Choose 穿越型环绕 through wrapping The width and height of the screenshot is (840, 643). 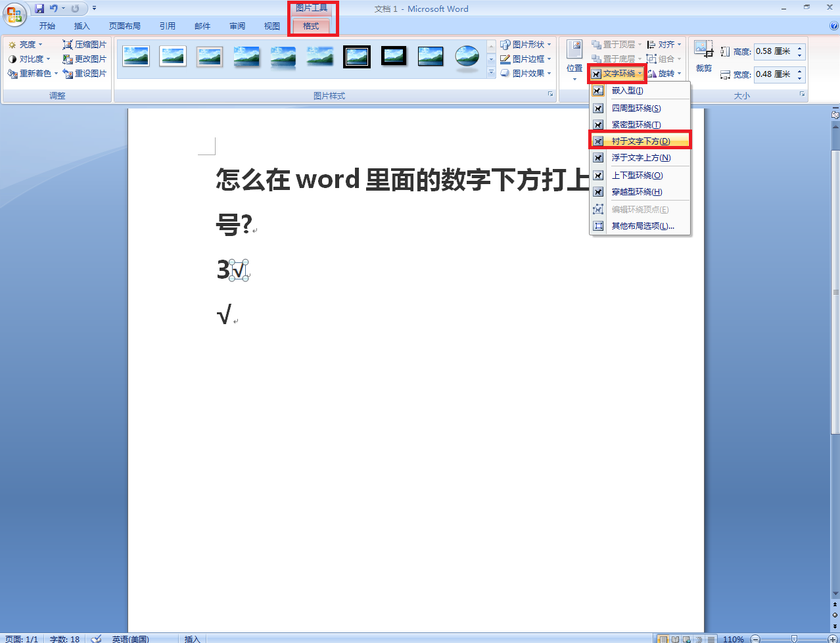pos(640,192)
